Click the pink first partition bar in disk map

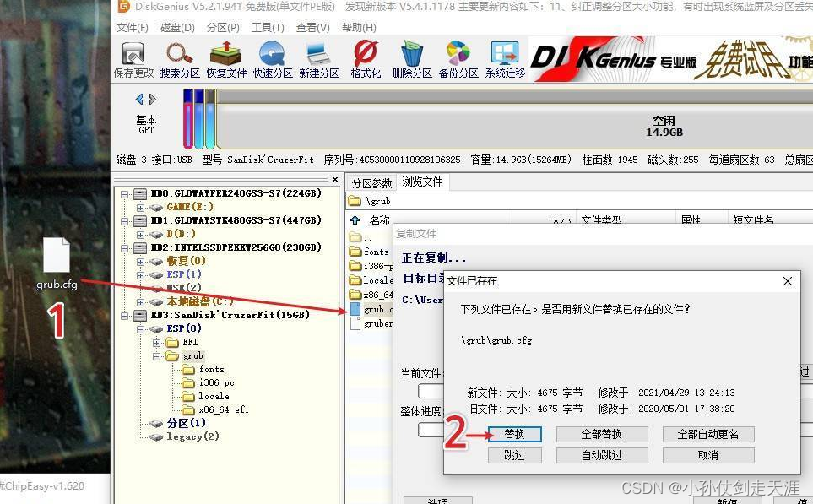point(187,119)
